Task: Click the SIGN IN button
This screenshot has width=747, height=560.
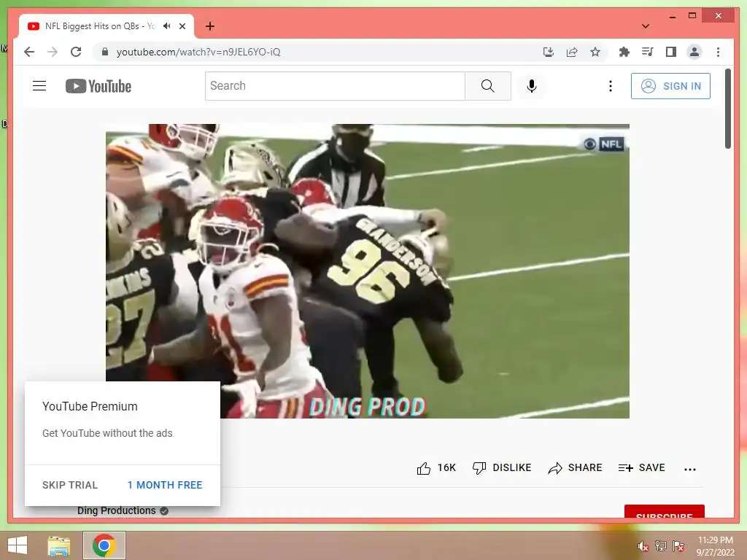Action: [x=671, y=86]
